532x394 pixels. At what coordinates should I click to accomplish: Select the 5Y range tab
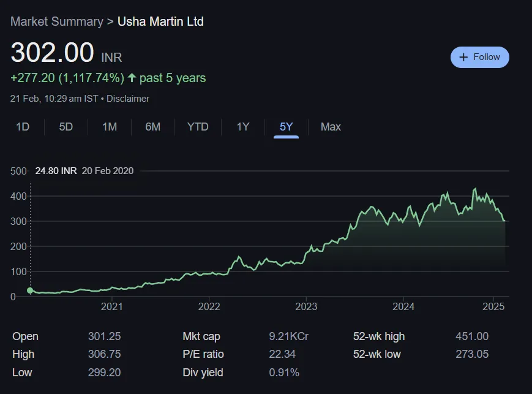286,127
